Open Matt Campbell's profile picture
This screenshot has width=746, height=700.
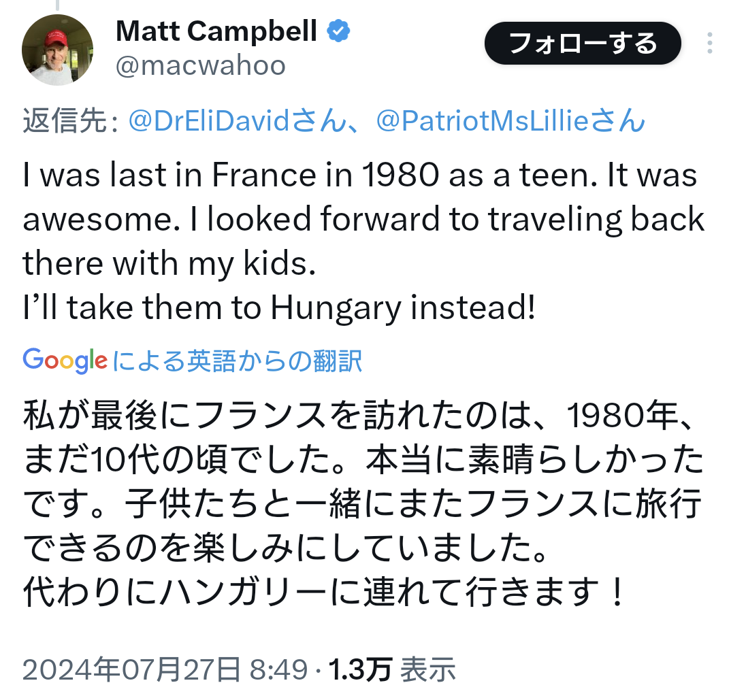(x=57, y=50)
